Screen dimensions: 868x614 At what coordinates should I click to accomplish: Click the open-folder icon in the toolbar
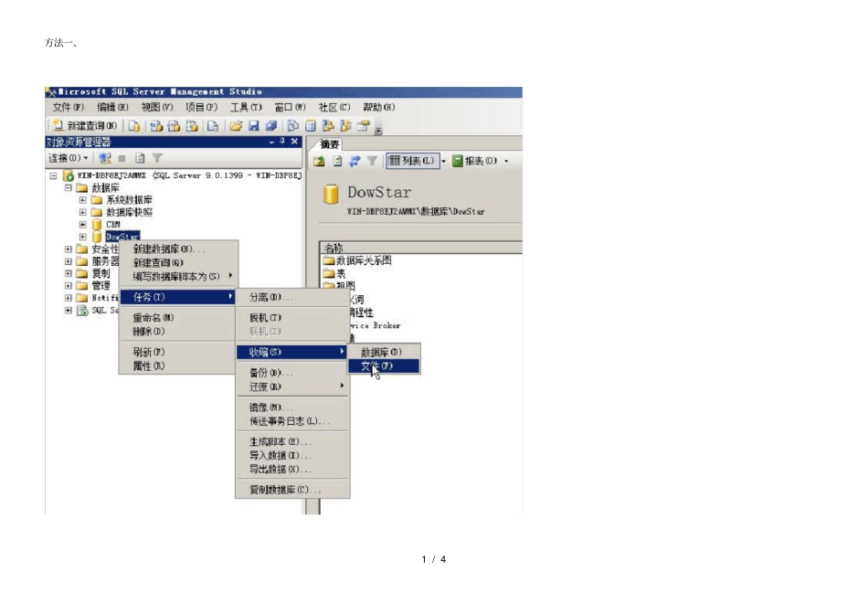[x=236, y=126]
